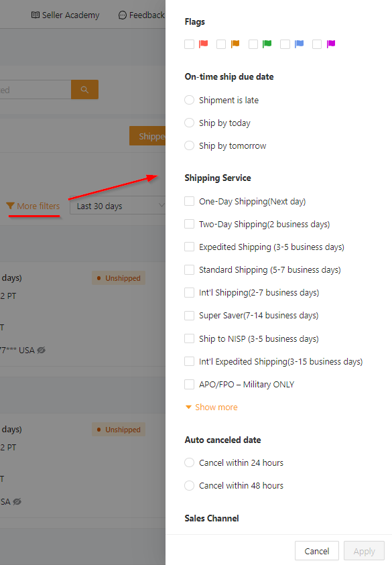
Task: Click the Apply button
Action: point(364,551)
